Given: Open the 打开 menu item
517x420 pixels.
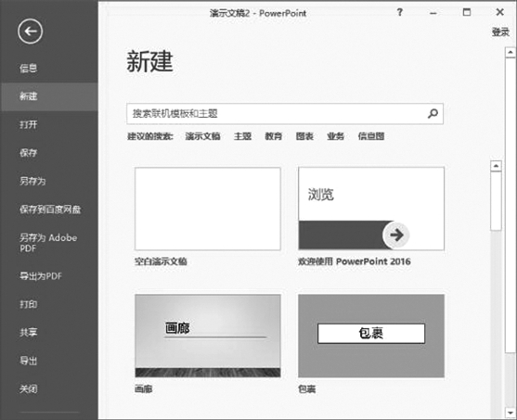Looking at the screenshot, I should click(x=29, y=124).
